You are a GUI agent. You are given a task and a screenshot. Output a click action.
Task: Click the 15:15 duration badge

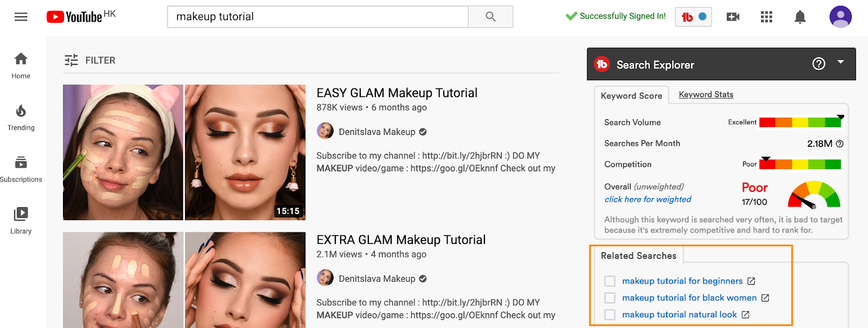[288, 211]
